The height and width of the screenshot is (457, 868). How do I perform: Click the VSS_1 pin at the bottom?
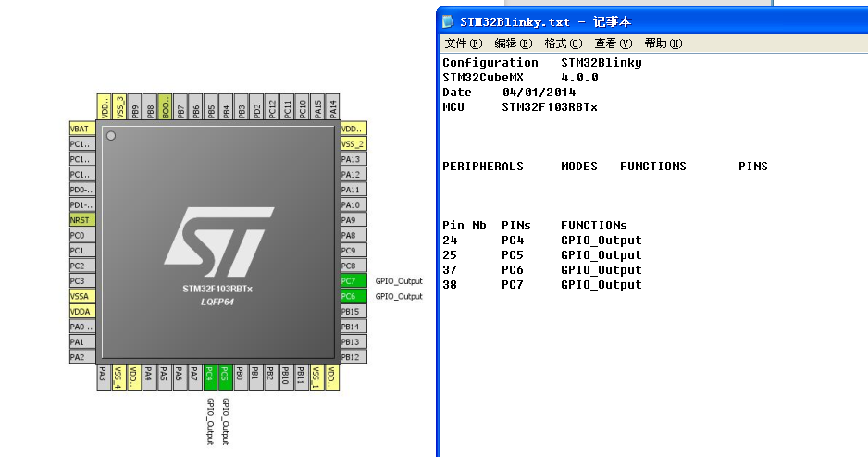[316, 377]
